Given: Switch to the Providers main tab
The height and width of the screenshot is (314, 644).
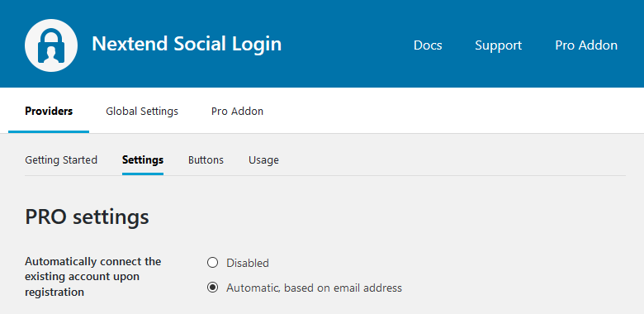Looking at the screenshot, I should (x=49, y=111).
